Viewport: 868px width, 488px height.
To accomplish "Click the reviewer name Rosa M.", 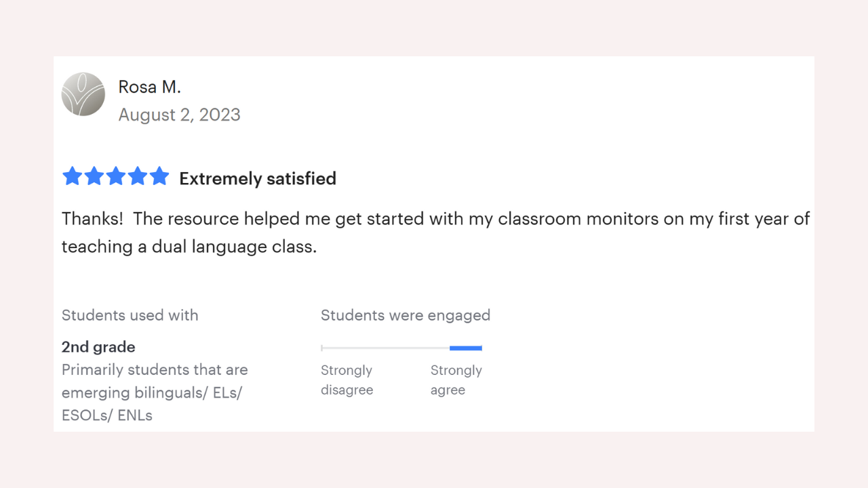I will pos(149,87).
